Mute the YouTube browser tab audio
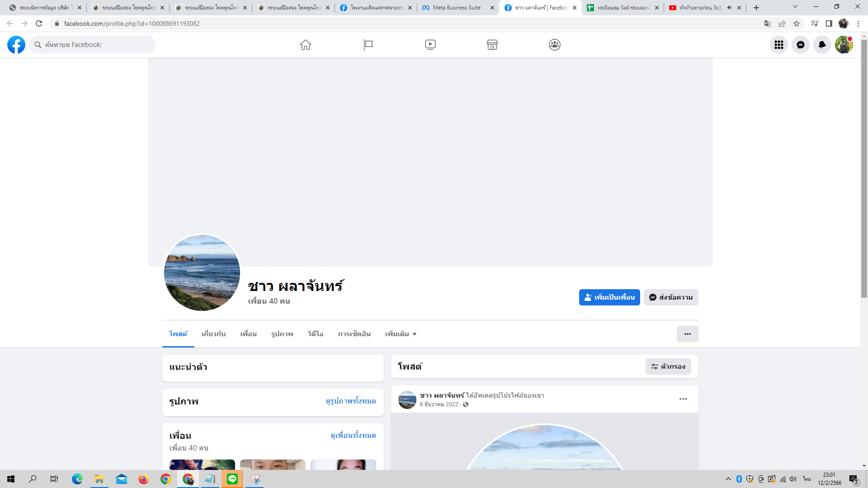The image size is (868, 488). coord(729,8)
